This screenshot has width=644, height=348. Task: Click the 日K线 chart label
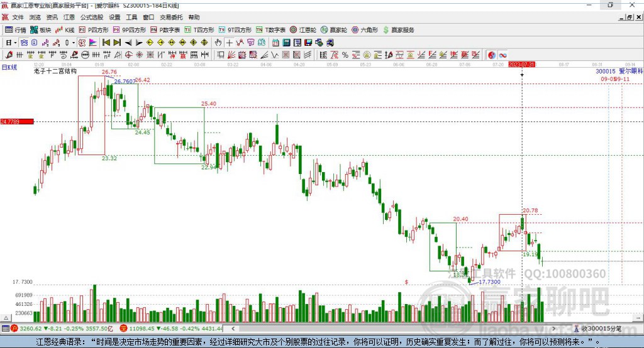(x=9, y=67)
